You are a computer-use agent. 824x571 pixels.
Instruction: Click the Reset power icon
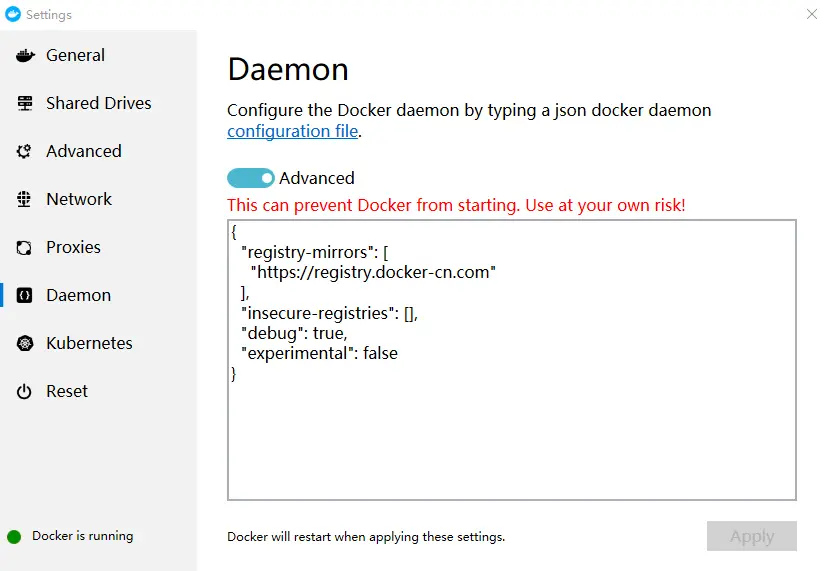pyautogui.click(x=25, y=392)
